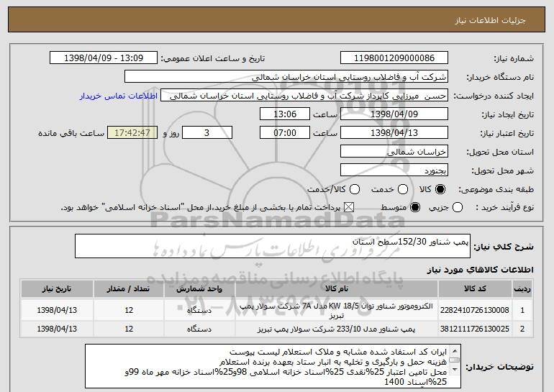The width and height of the screenshot is (554, 392).
Task: Click the delivery city field بجنورد
Action: [394, 170]
